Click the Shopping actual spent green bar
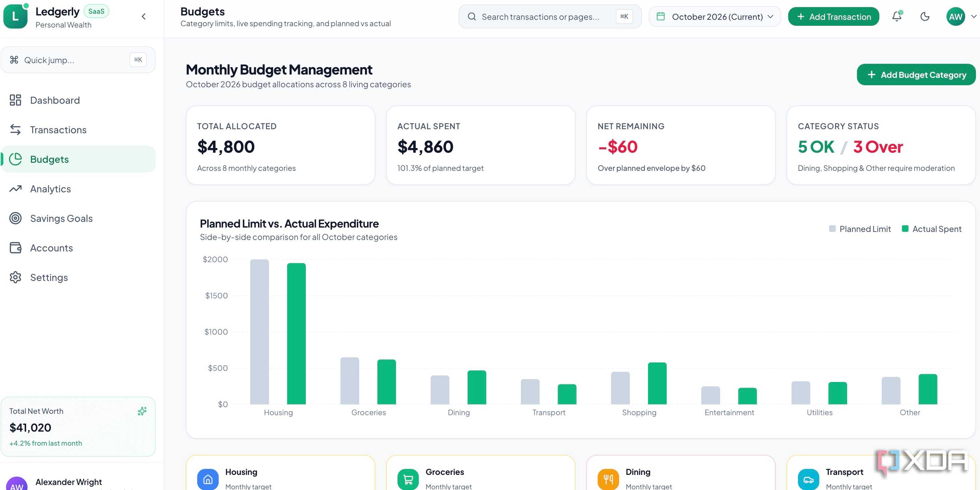This screenshot has height=490, width=980. [x=657, y=383]
